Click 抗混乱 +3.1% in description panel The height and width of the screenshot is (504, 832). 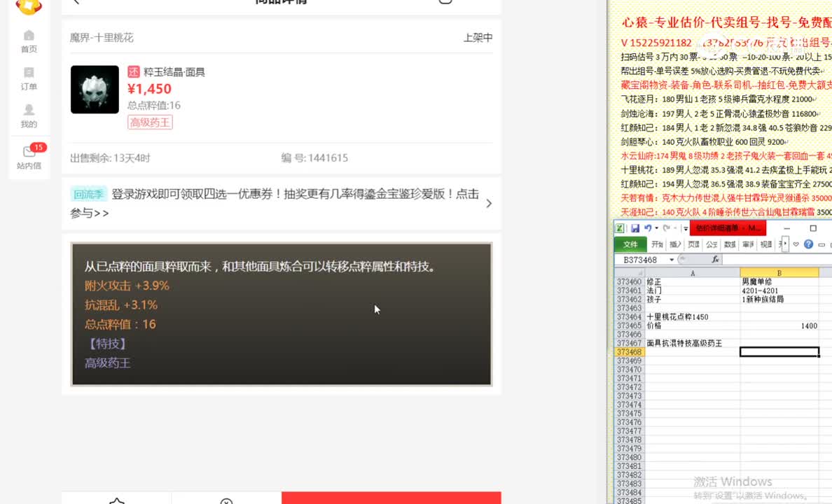[121, 305]
